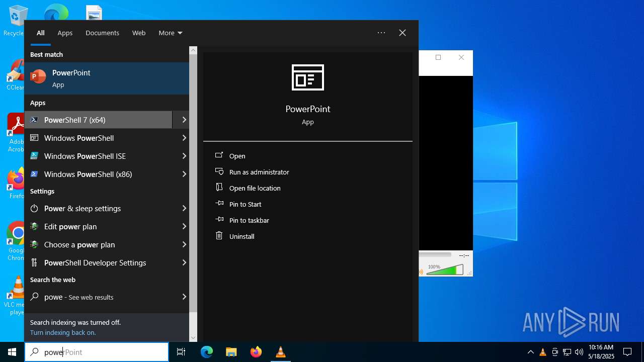
Task: Choose Run as administrator
Action: coord(259,172)
